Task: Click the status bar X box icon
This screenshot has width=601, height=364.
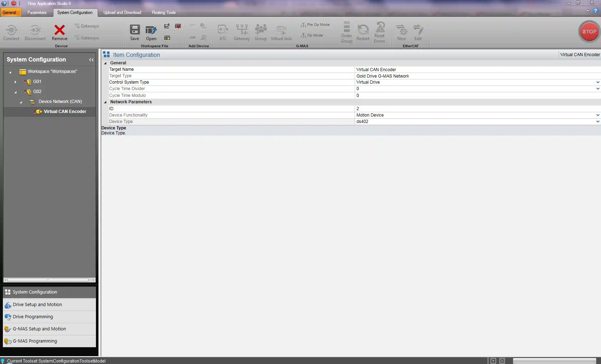Action: [502, 361]
